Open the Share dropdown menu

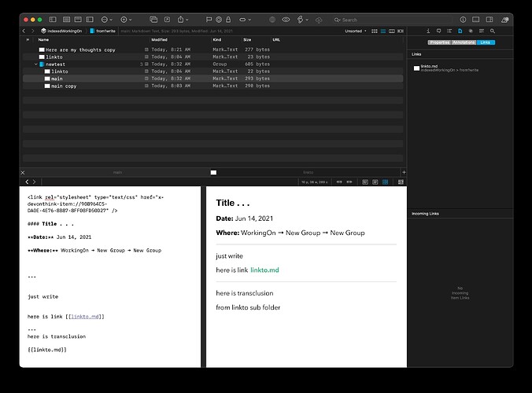point(183,20)
